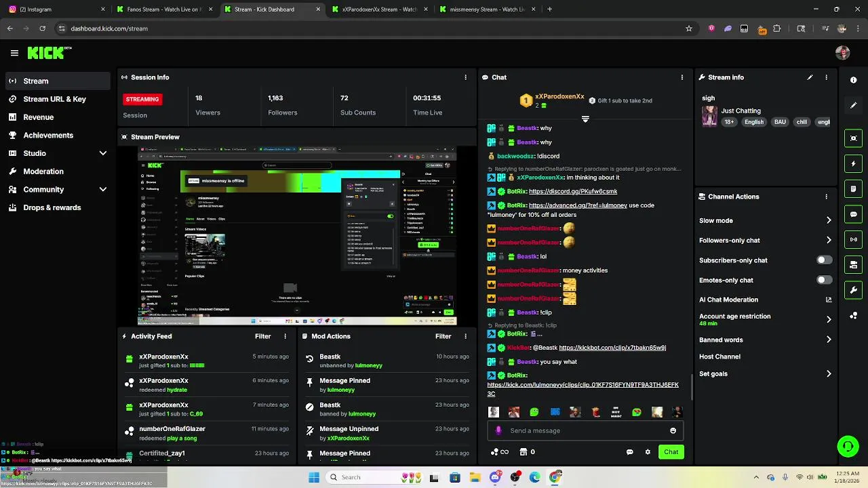Open Chat panel three-dot menu
This screenshot has width=868, height=488.
coord(682,77)
